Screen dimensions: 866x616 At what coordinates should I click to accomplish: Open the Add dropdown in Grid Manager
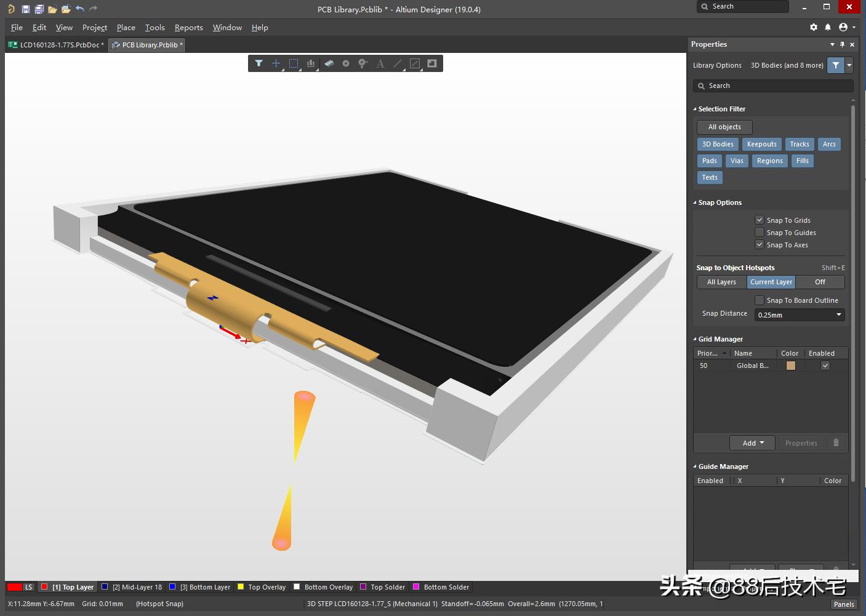coord(752,442)
